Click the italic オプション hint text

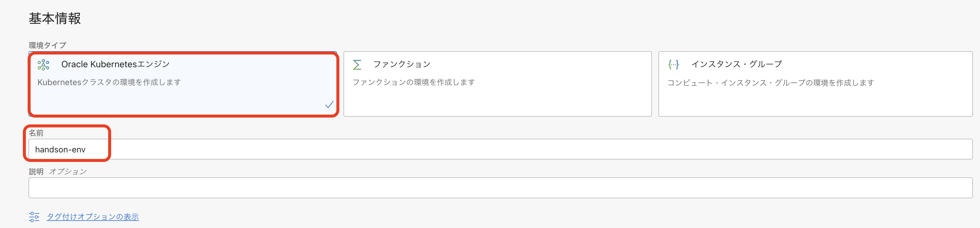(x=68, y=171)
